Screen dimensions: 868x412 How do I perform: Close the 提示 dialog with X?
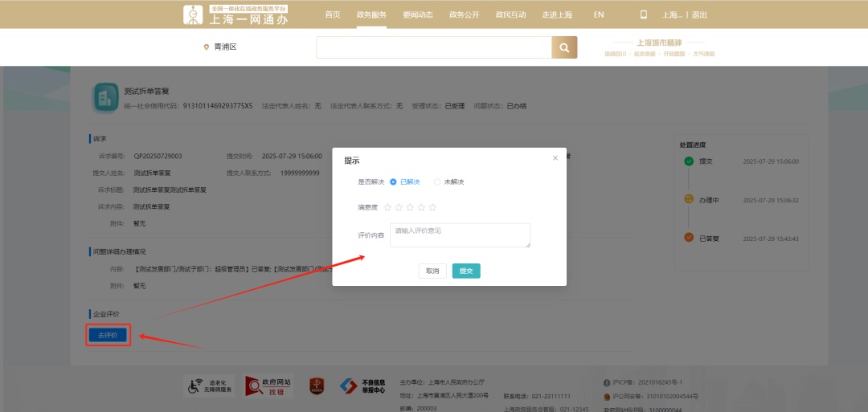555,158
